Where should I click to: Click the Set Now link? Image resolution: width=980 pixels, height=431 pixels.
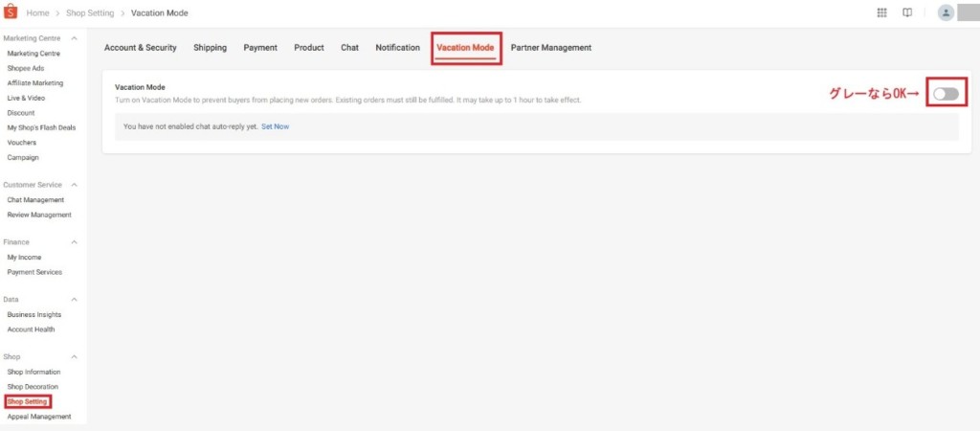pyautogui.click(x=275, y=126)
